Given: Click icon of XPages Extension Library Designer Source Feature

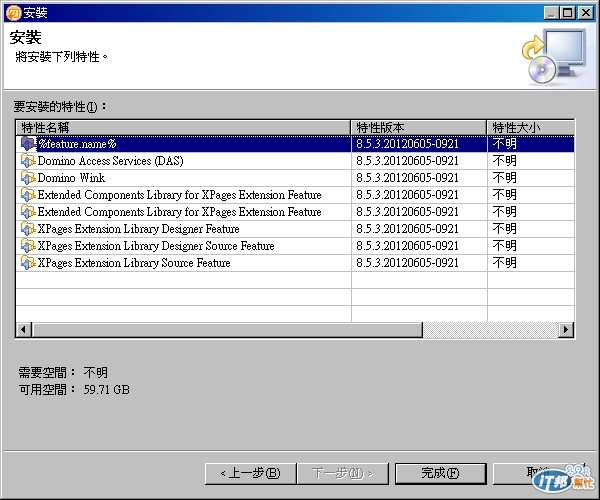Looking at the screenshot, I should [28, 246].
